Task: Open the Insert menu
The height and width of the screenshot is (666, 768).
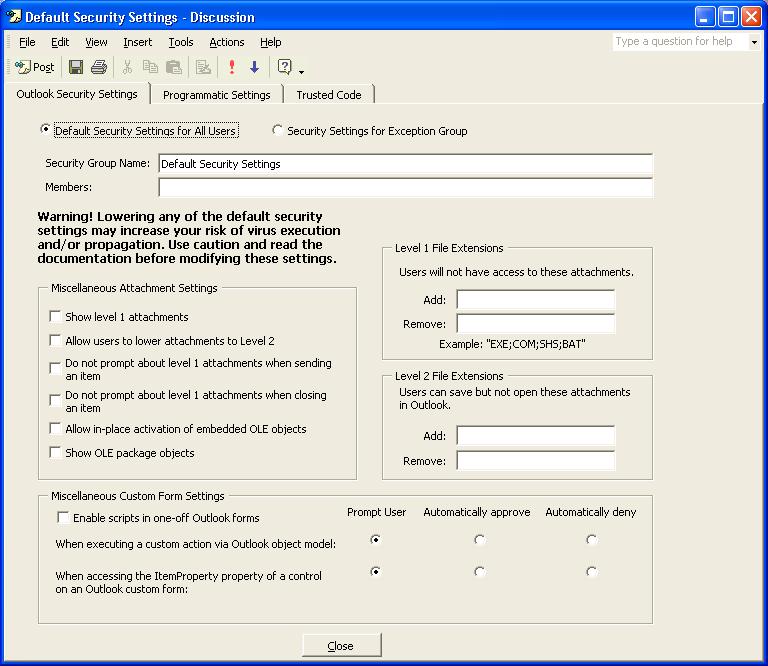Action: pos(138,42)
